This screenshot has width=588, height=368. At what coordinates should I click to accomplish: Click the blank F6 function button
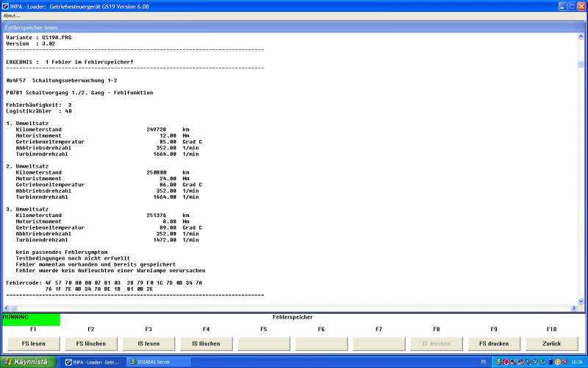[x=321, y=344]
